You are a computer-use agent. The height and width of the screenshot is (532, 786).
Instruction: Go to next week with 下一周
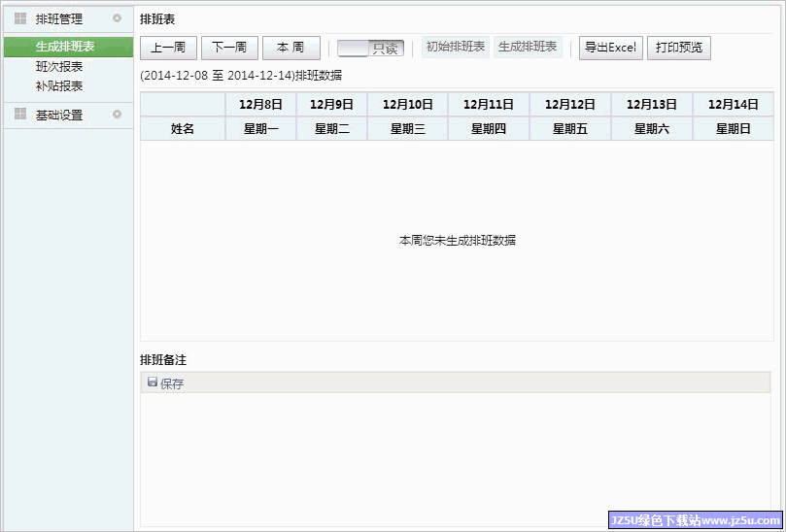click(x=229, y=49)
